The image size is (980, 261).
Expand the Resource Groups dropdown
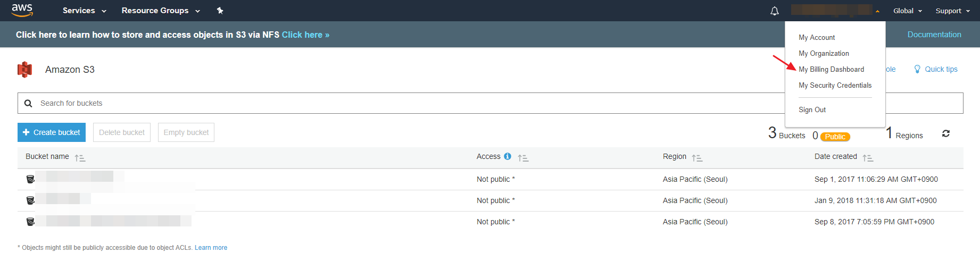(x=160, y=11)
